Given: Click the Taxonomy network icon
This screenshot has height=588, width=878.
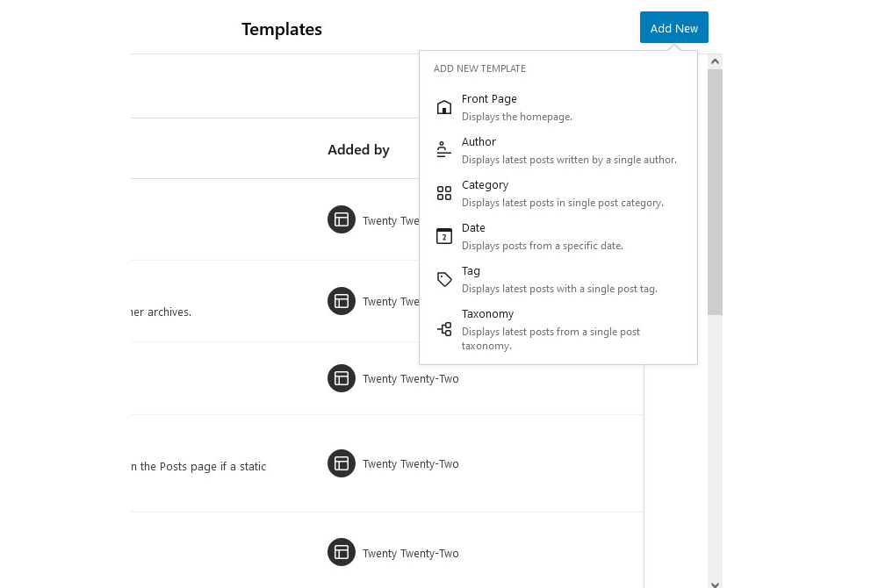Looking at the screenshot, I should [x=444, y=328].
